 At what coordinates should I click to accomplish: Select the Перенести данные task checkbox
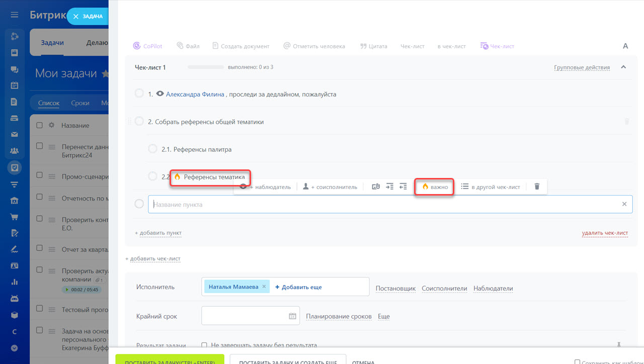tap(40, 146)
